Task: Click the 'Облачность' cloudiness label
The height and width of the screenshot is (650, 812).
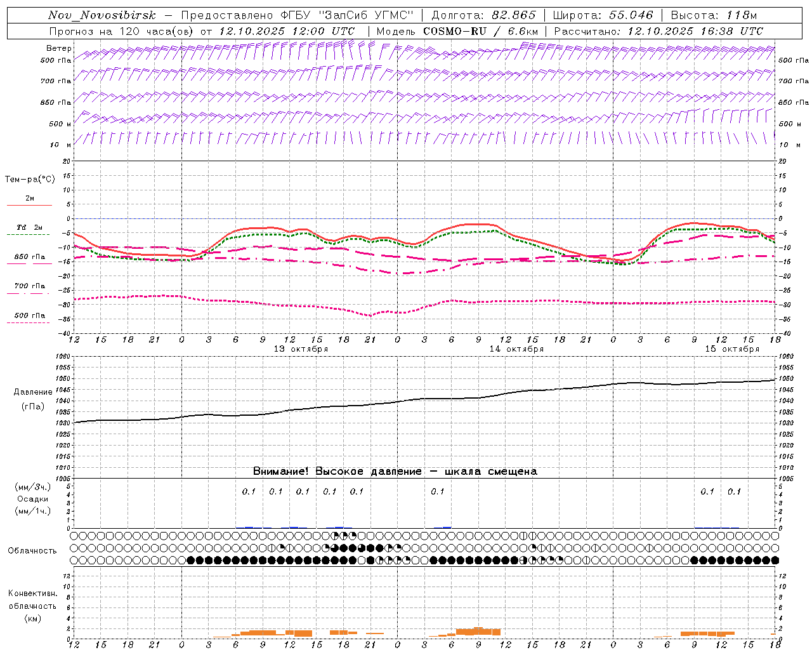Action: pos(32,550)
